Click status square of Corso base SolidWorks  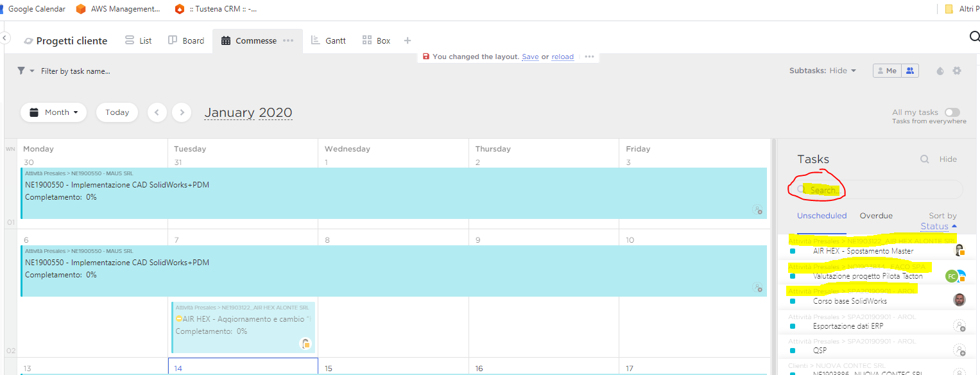pos(793,301)
